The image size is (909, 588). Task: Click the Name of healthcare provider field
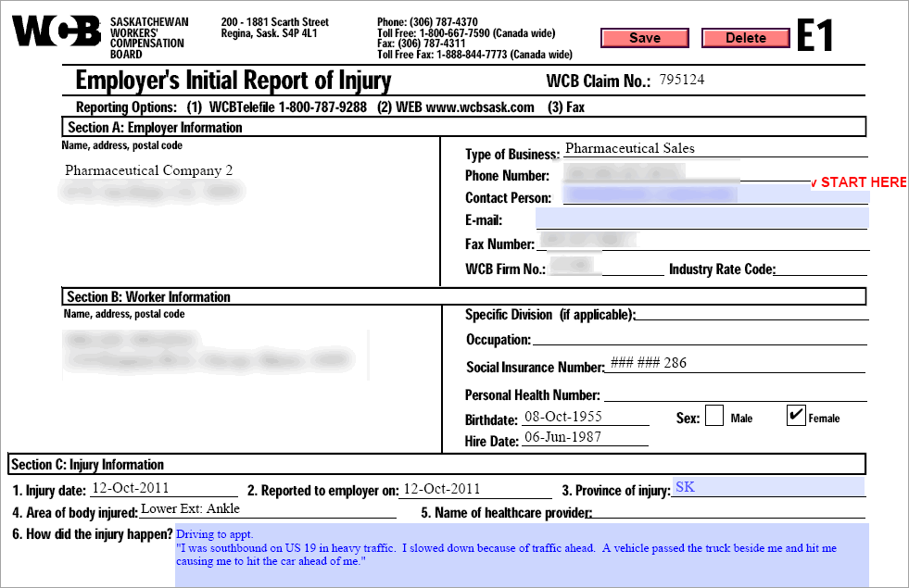click(x=728, y=510)
